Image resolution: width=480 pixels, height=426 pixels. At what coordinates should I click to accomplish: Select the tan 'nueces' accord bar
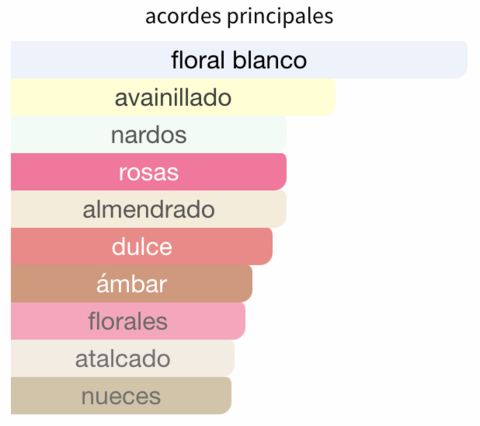121,396
